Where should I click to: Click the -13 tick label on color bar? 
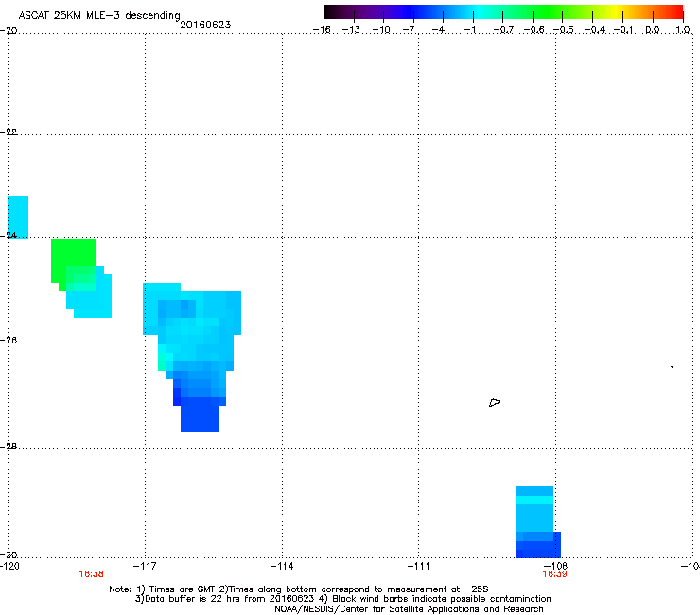[351, 30]
